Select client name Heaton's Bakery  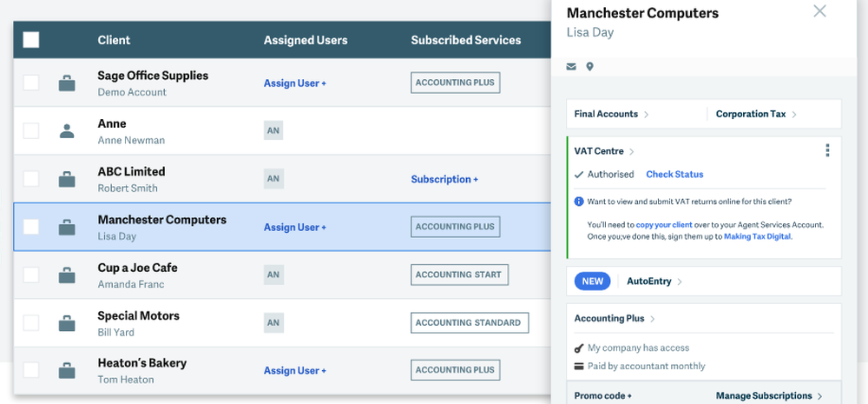point(141,363)
